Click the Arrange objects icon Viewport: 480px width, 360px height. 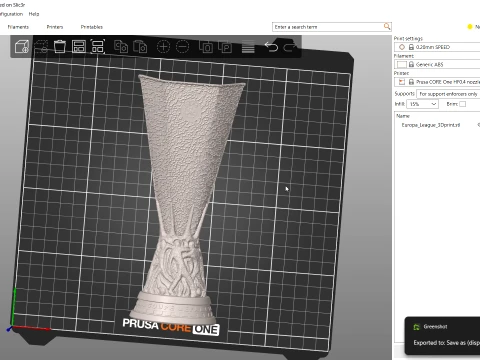tap(79, 47)
